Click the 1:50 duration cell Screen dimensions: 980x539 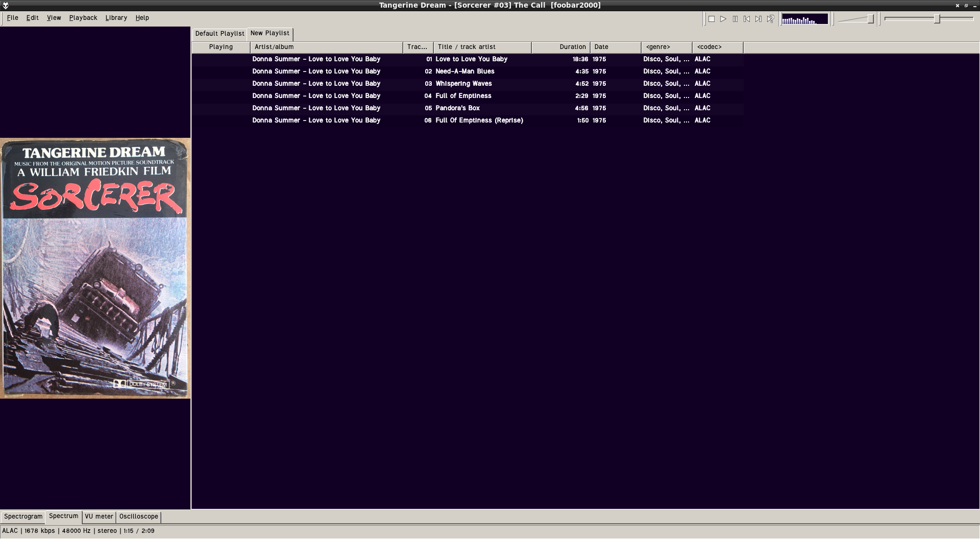pos(583,120)
